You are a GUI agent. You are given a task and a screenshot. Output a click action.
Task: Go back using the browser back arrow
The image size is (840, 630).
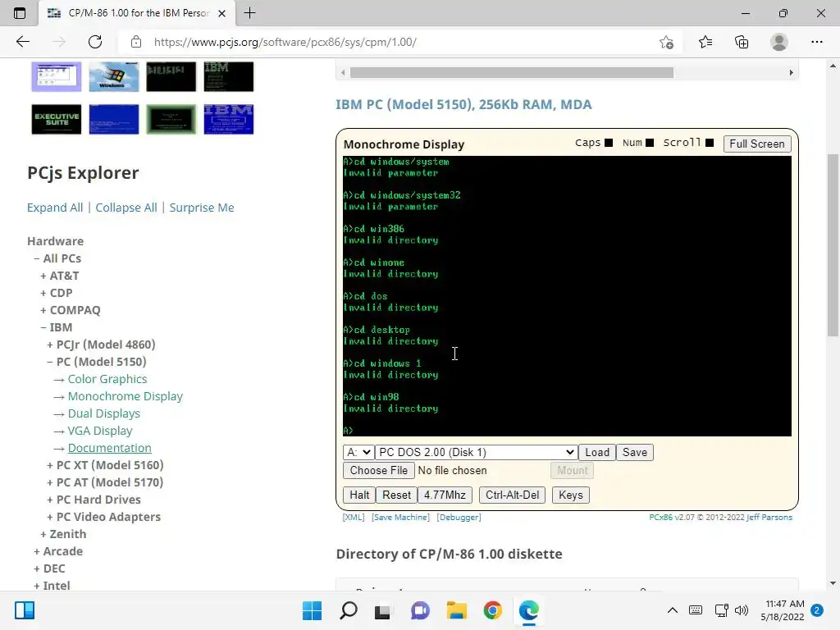(22, 42)
